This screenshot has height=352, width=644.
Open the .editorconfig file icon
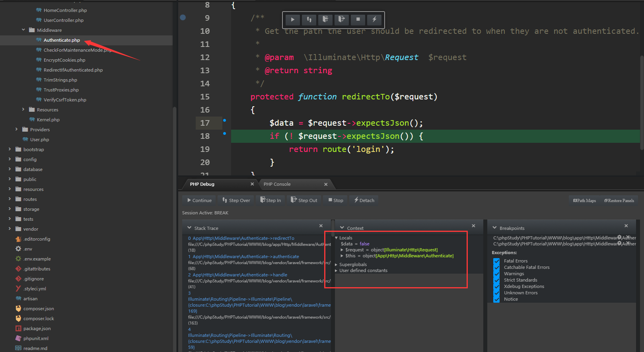tap(18, 239)
